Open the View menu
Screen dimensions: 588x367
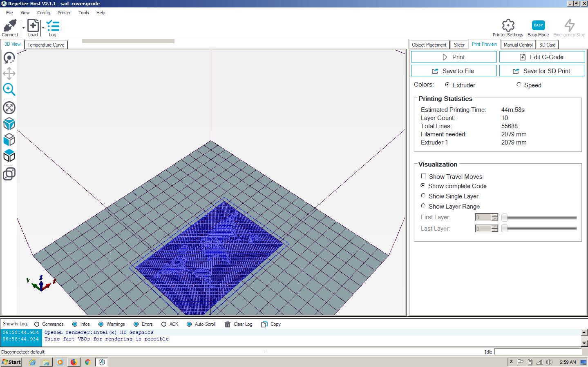click(x=25, y=13)
